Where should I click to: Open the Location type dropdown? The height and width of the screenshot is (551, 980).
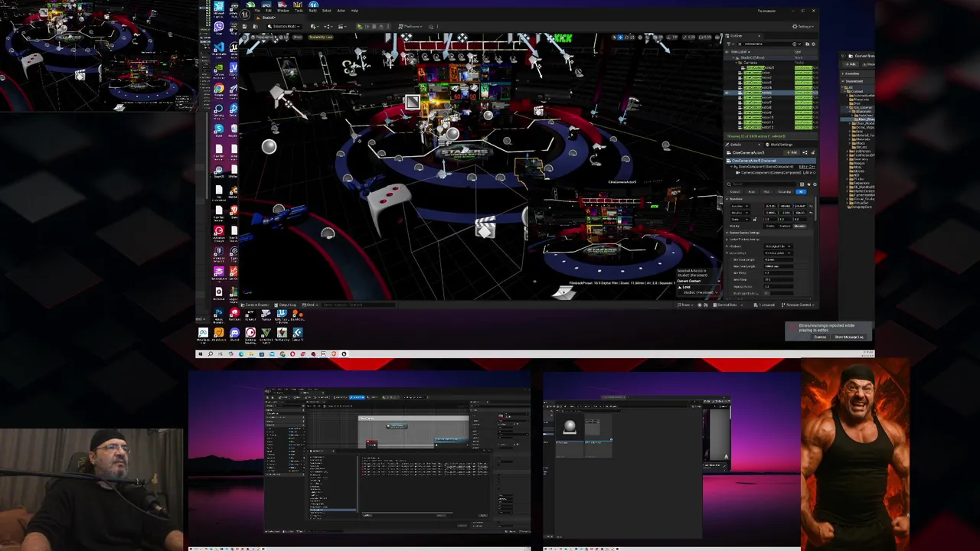pyautogui.click(x=740, y=206)
